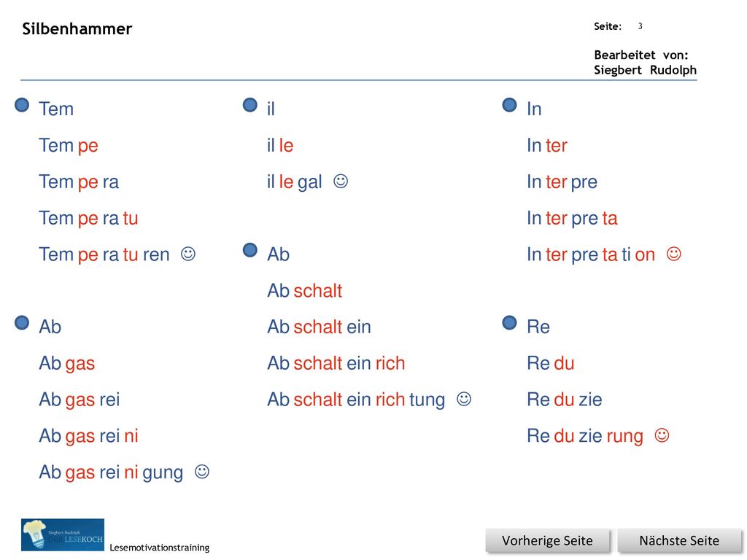
Task: Click the blue bullet beside "Re"
Action: (510, 323)
